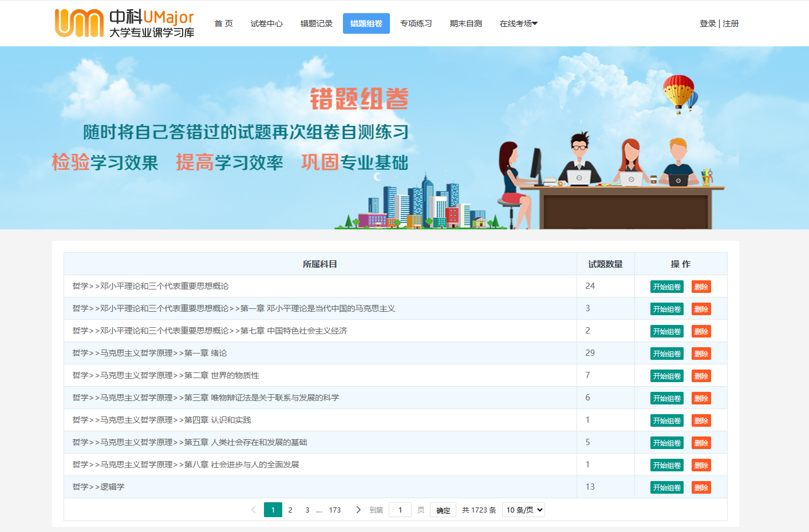Click the UMajor logo in header
Image resolution: width=809 pixels, height=532 pixels.
(x=124, y=23)
